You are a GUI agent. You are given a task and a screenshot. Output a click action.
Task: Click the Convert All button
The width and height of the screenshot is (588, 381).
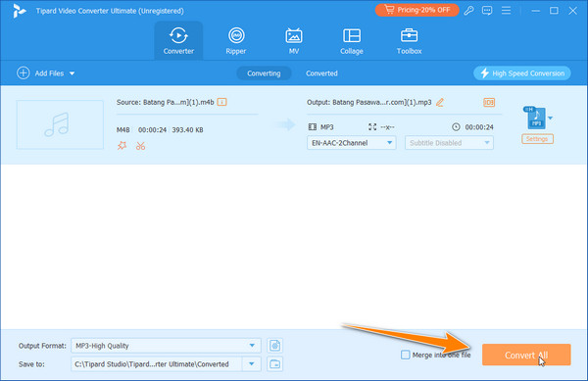[526, 355]
